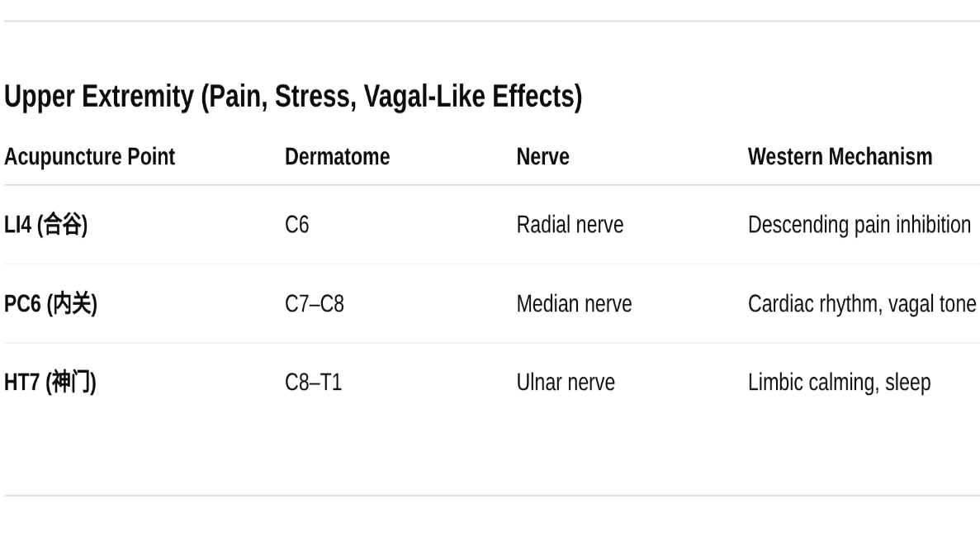The width and height of the screenshot is (980, 552).
Task: Select the C6 dermatome cell
Action: (296, 225)
